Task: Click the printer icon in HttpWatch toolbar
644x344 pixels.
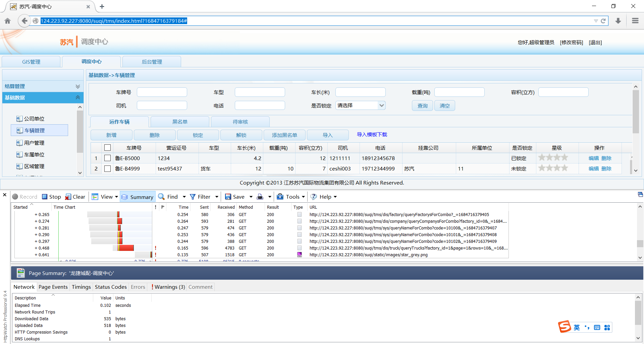Action: pyautogui.click(x=260, y=197)
